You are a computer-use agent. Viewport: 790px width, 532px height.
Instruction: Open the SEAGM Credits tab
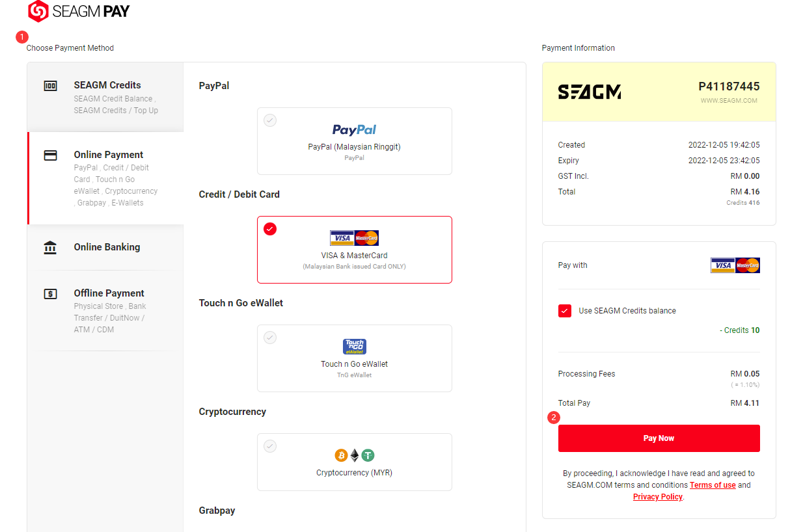point(105,97)
